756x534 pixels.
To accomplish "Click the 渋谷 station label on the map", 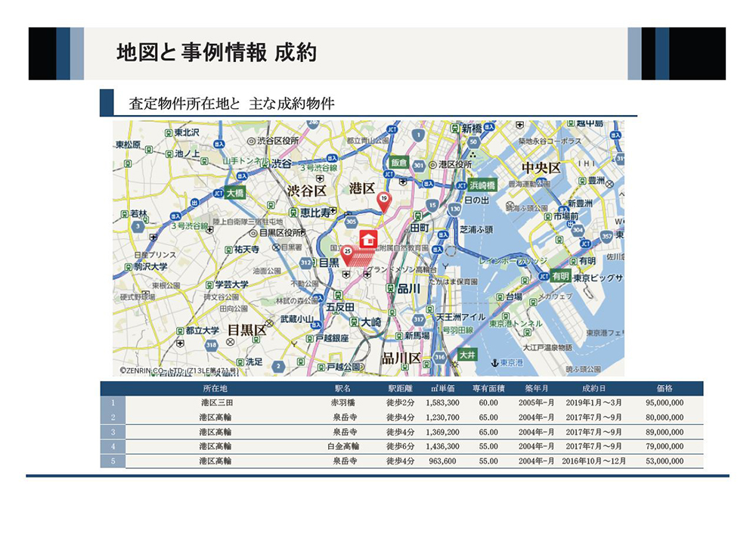I will tap(281, 163).
